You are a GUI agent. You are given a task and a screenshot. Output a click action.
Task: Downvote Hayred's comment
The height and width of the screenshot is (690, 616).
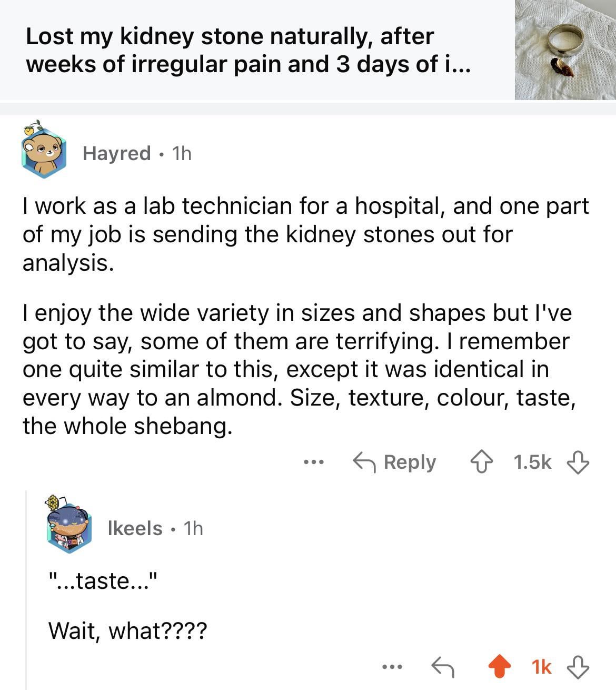pyautogui.click(x=578, y=462)
